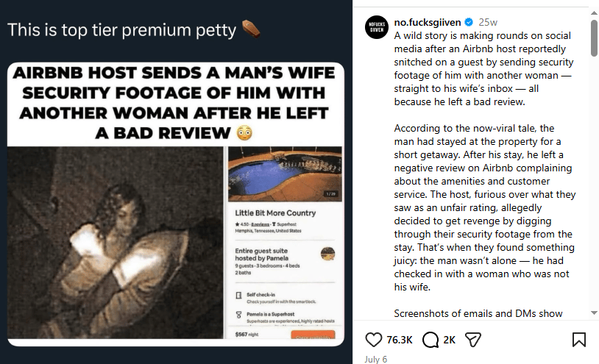This screenshot has height=364, width=599.
Task: Click the scrollbar down arrow
Action: click(594, 313)
